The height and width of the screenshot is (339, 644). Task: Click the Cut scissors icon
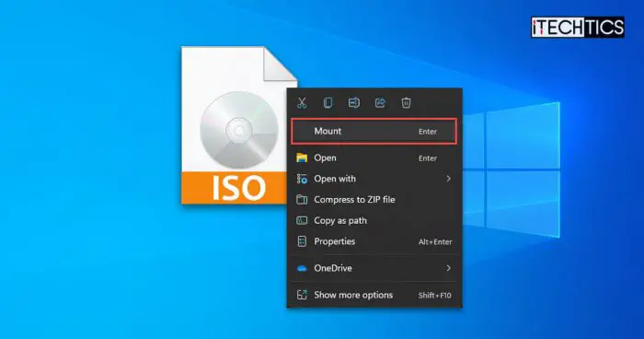(x=302, y=103)
